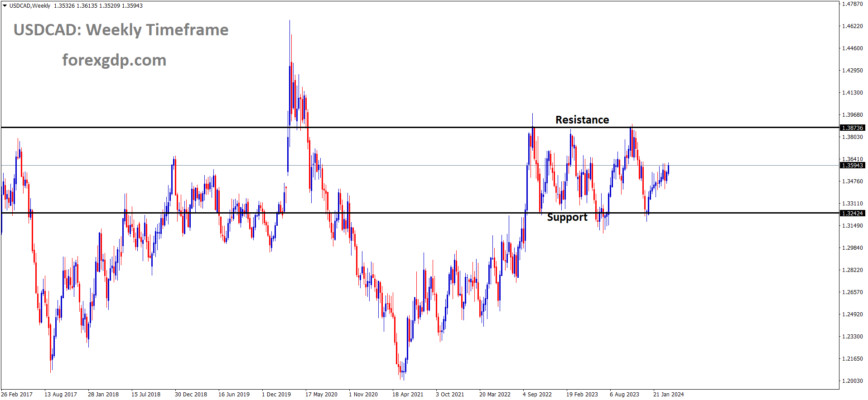Viewport: 868px width, 400px height.
Task: Click the 26 Feb 2017 date label
Action: tap(17, 395)
